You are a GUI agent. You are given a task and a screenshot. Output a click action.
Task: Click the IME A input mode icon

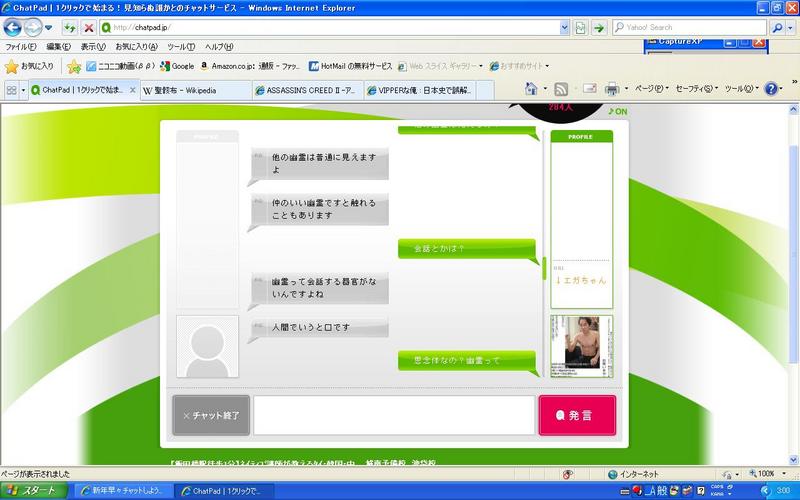[x=649, y=491]
